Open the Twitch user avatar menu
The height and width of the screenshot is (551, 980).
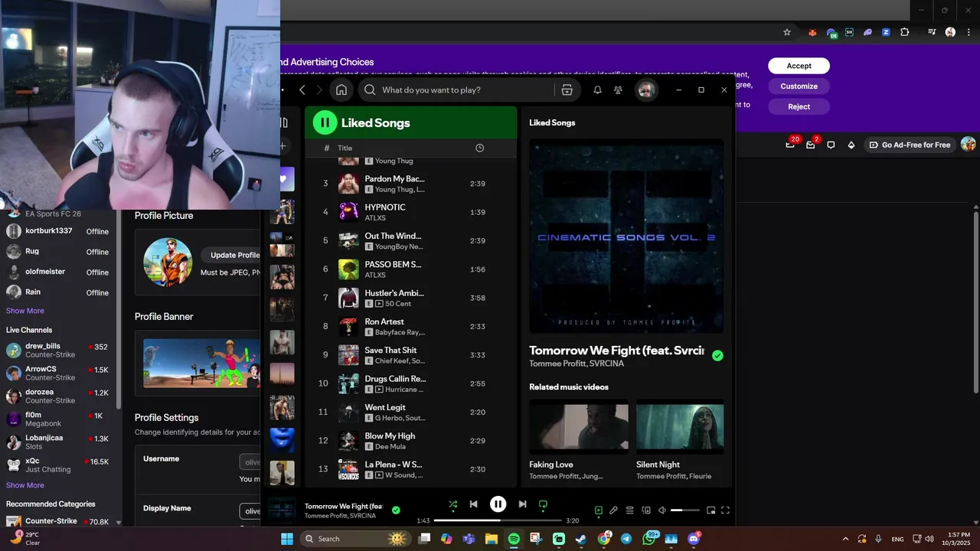[969, 145]
